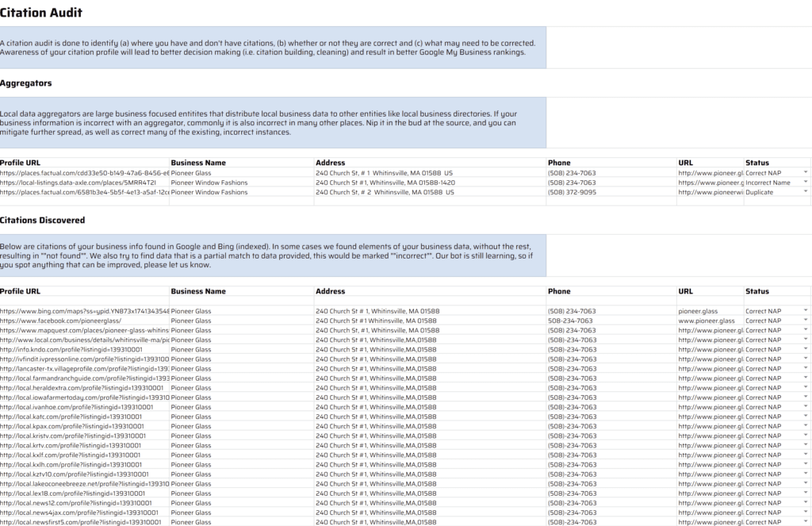The width and height of the screenshot is (812, 526).
Task: Follow the local.kristv.com profile link
Action: pos(73,436)
